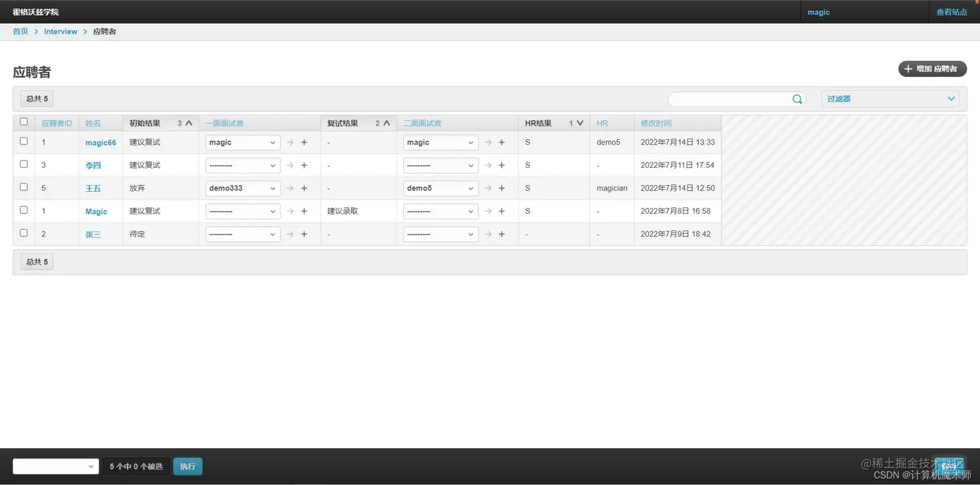Sort by HR column header
This screenshot has height=485, width=980.
pos(602,123)
